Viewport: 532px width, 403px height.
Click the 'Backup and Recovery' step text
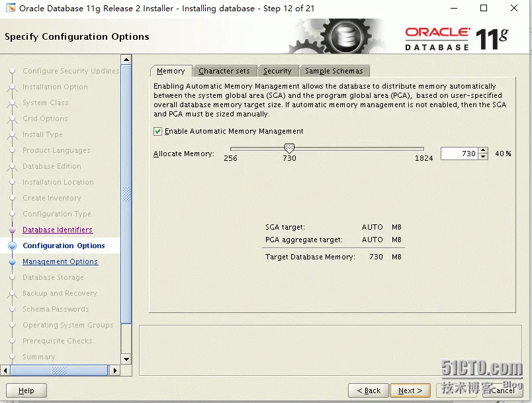pyautogui.click(x=60, y=293)
